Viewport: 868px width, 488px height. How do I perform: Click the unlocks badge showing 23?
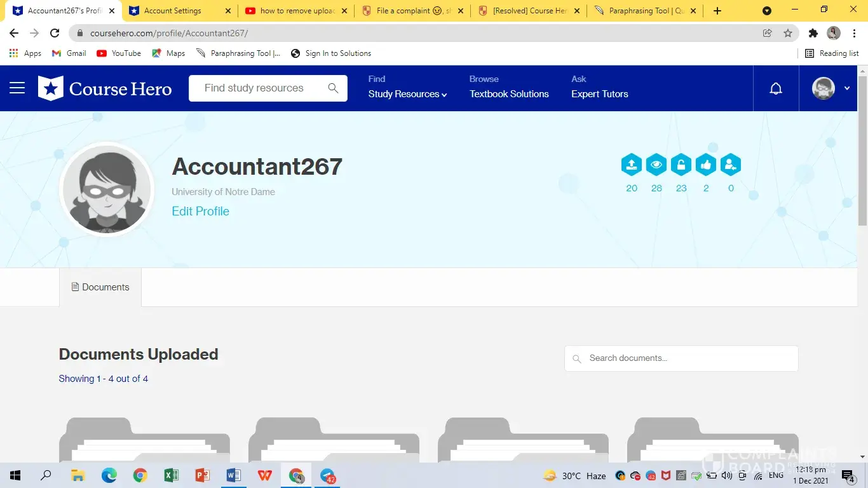681,165
